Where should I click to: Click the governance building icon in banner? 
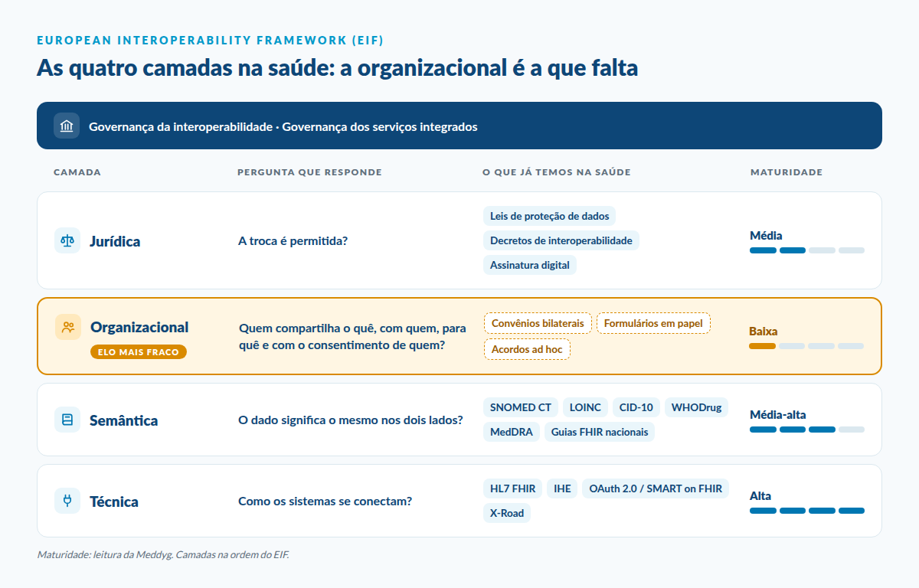pyautogui.click(x=67, y=126)
